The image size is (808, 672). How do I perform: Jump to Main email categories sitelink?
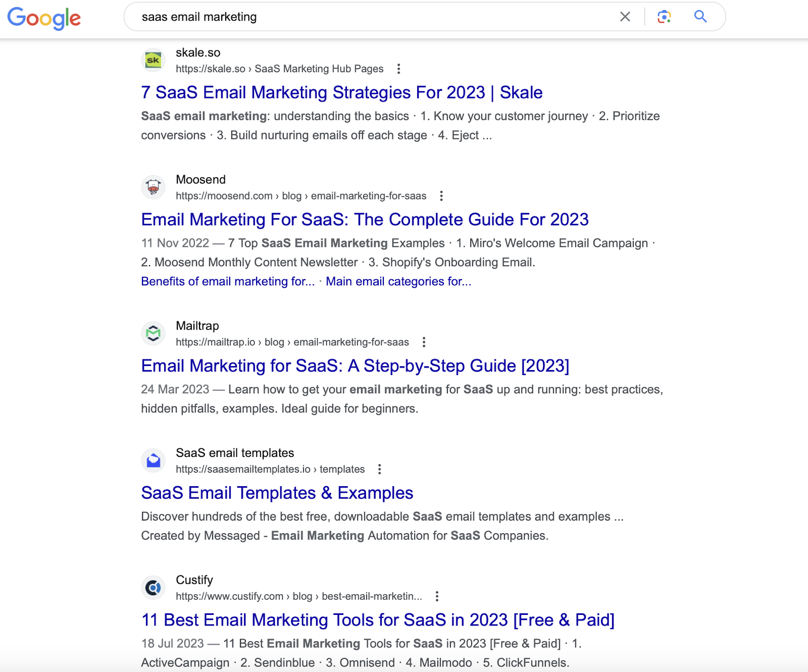click(398, 282)
